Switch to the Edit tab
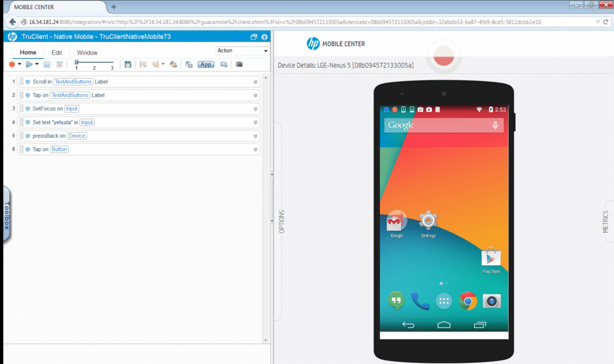 [57, 53]
